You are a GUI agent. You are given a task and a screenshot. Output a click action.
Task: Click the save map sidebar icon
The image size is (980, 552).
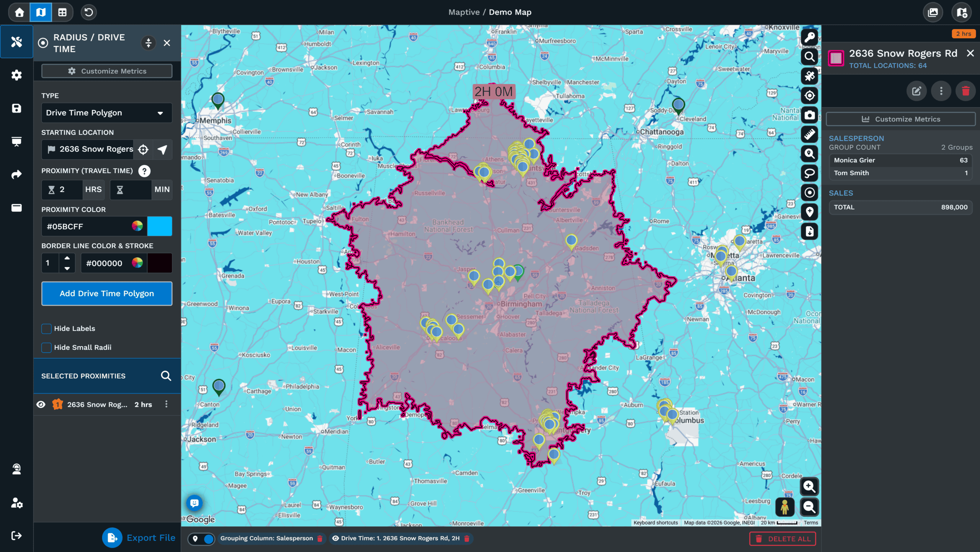(16, 108)
